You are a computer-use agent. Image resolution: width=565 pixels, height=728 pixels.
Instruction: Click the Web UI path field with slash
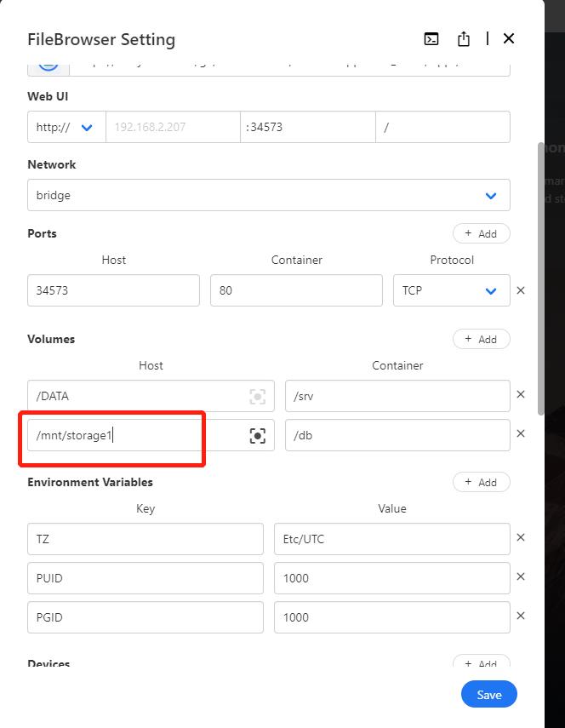click(x=442, y=127)
